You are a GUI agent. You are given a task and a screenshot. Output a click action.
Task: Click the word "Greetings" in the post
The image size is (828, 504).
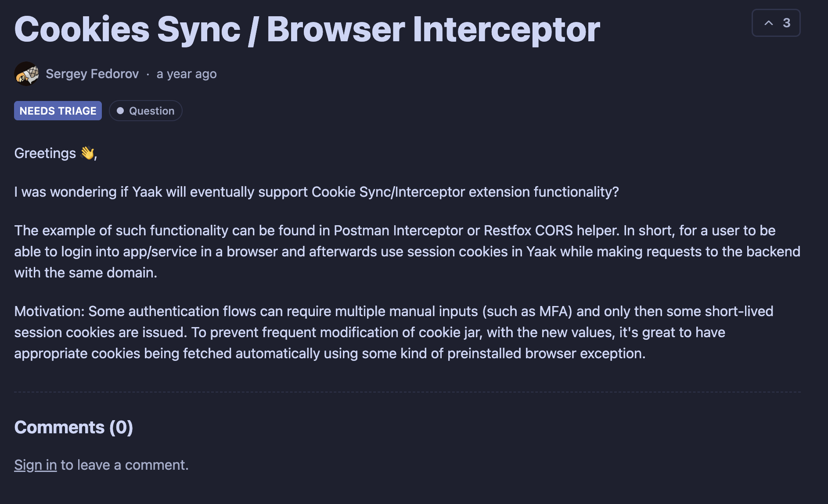[45, 153]
